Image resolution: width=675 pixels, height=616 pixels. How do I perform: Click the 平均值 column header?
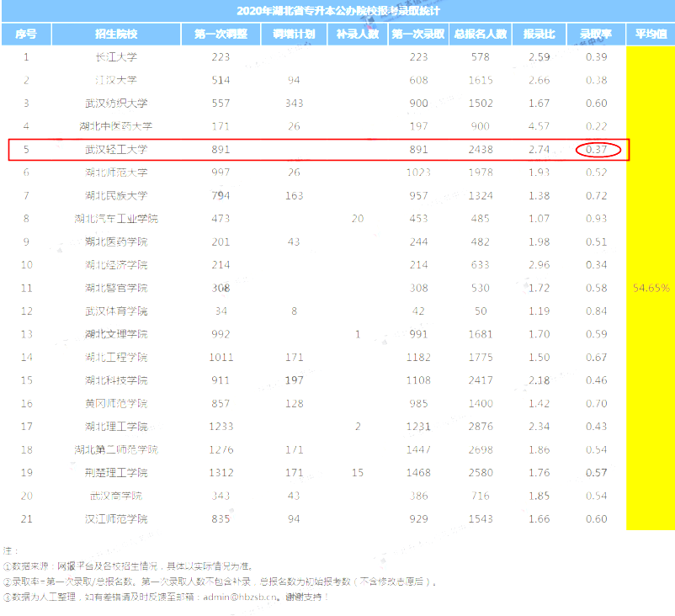(x=651, y=34)
